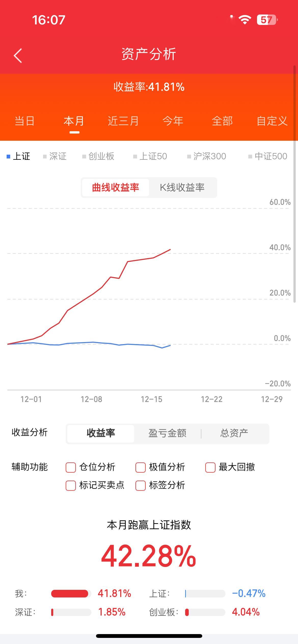This screenshot has height=644, width=298.
Task: Switch to the 盈亏金额 tab
Action: click(167, 433)
